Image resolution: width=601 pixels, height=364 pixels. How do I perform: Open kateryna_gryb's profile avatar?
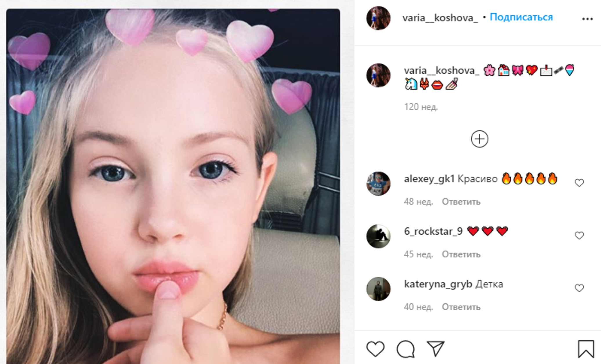tap(378, 289)
